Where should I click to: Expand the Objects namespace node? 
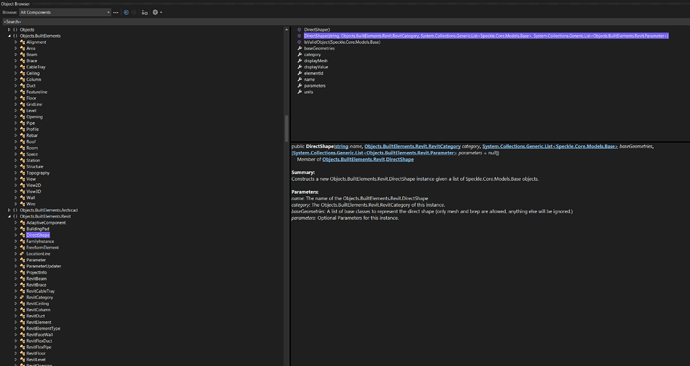[x=9, y=29]
